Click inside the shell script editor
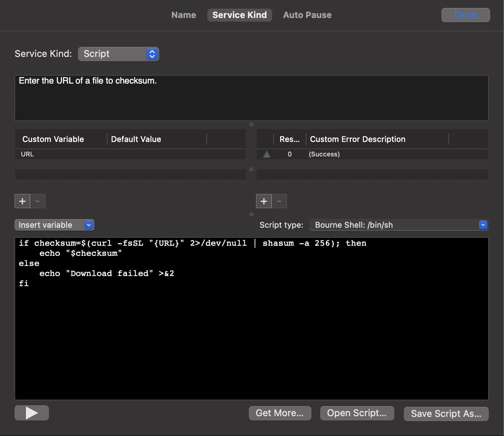The image size is (504, 436). (251, 319)
